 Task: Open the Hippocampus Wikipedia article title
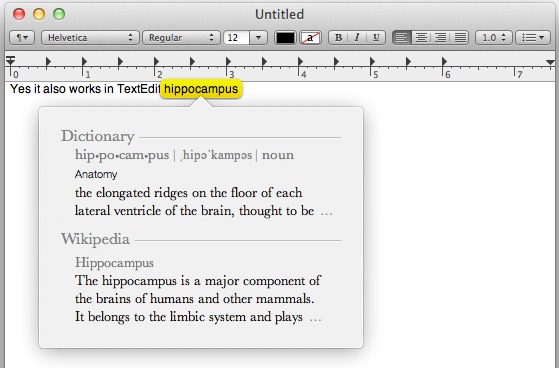click(114, 263)
